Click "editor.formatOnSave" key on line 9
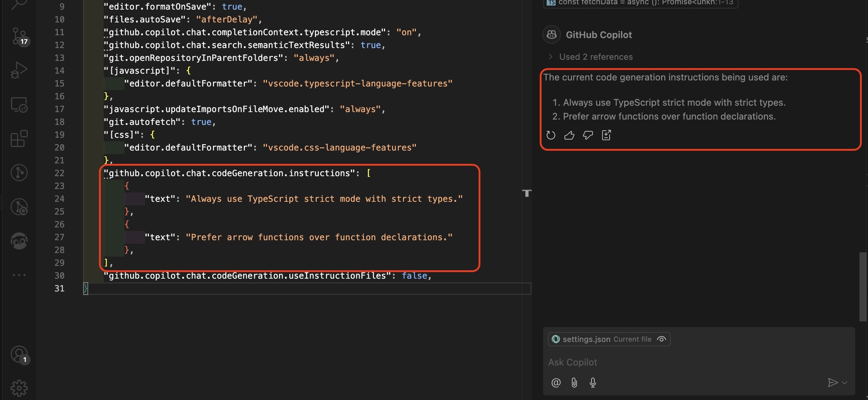Viewport: 868px width, 400px height. tap(157, 7)
